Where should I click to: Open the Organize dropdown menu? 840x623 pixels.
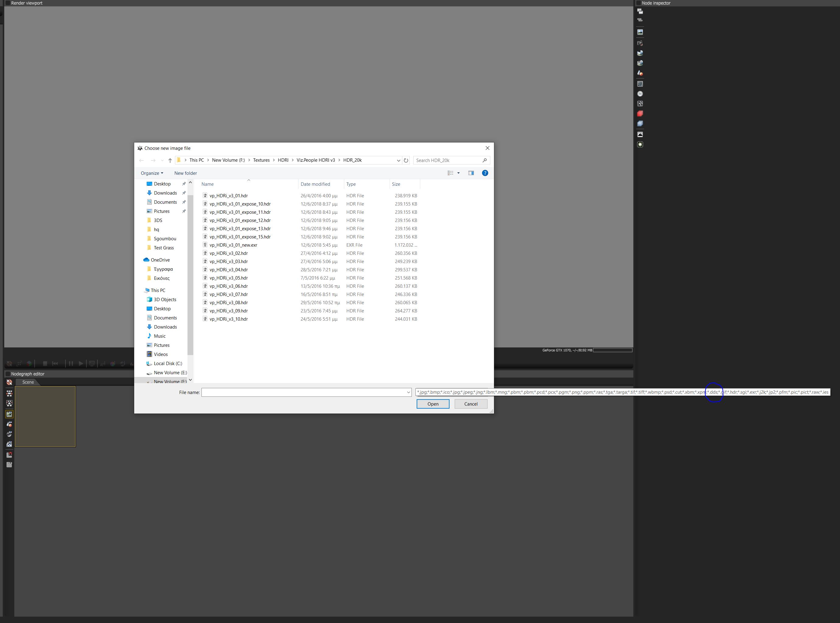(x=152, y=173)
